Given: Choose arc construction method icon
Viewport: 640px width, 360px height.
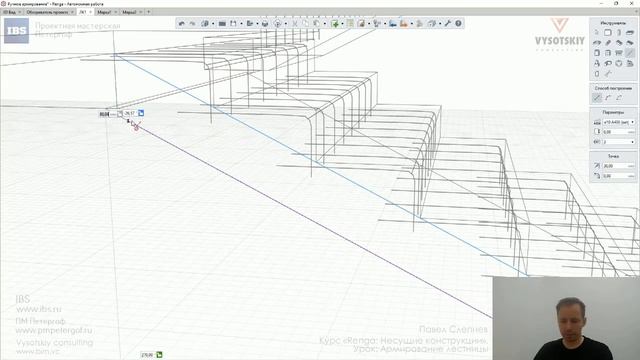Looking at the screenshot, I should pyautogui.click(x=608, y=98).
